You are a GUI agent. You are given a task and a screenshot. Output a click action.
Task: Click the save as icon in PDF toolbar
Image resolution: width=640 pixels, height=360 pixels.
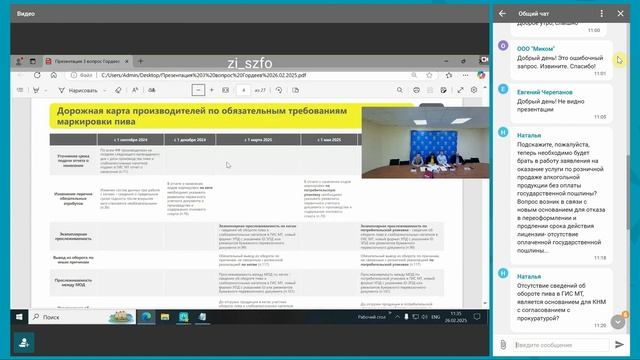coord(444,90)
